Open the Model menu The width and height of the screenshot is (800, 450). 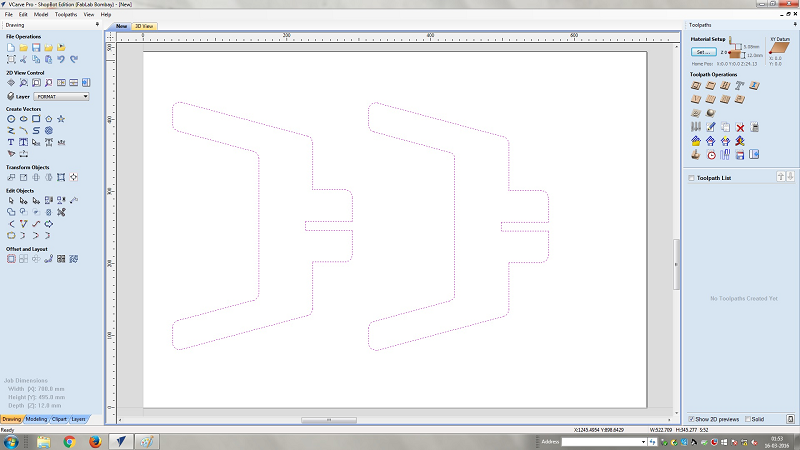pyautogui.click(x=41, y=14)
